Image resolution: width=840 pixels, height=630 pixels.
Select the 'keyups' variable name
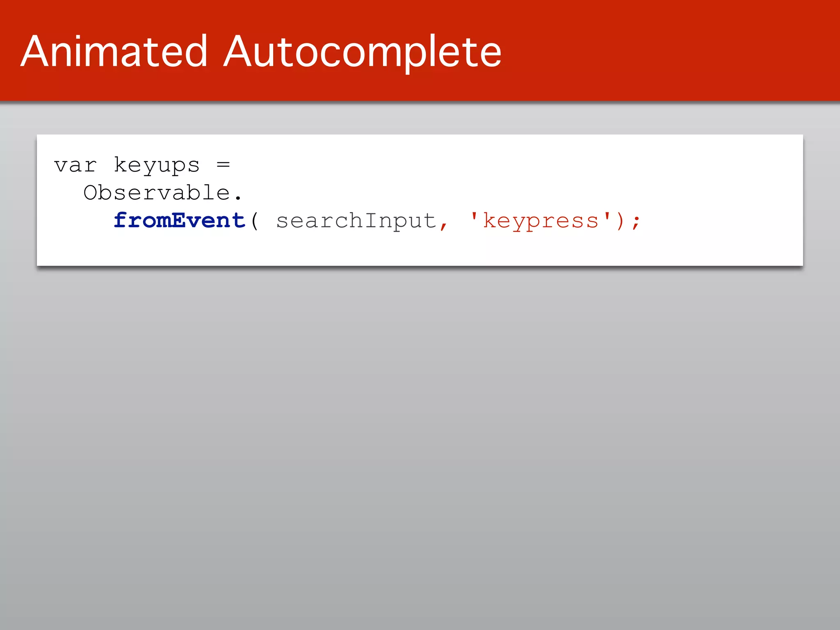156,165
